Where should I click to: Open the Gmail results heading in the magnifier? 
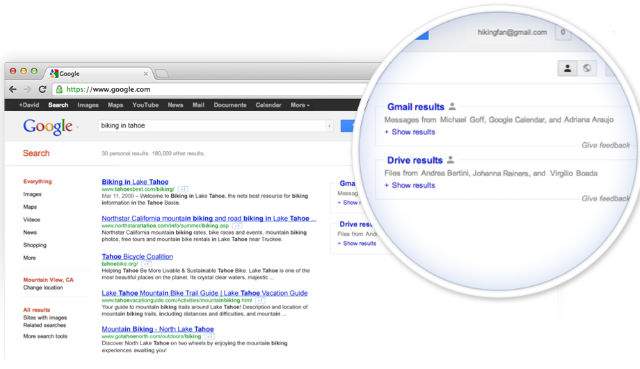(x=416, y=107)
